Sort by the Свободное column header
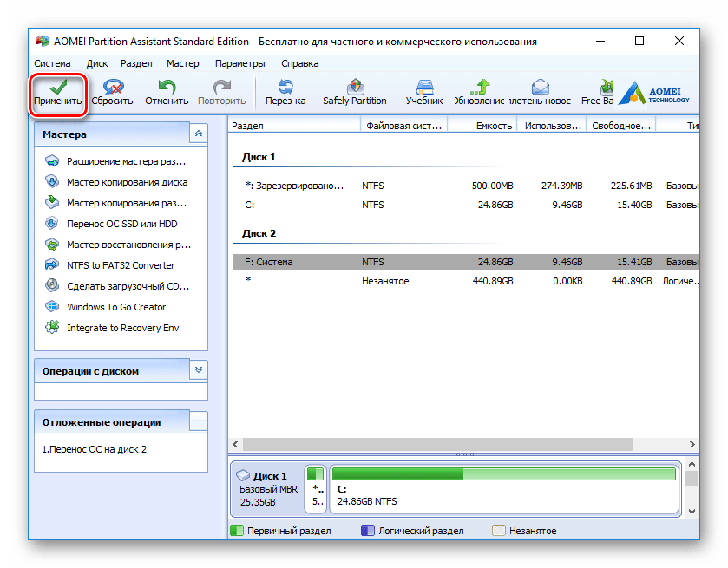The height and width of the screenshot is (568, 728). pos(621,125)
